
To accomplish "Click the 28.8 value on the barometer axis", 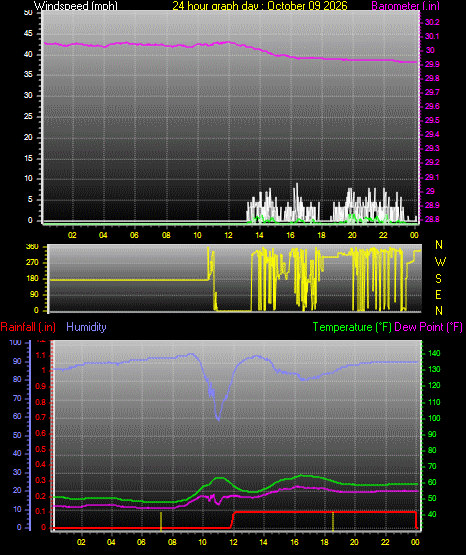I will tap(432, 219).
